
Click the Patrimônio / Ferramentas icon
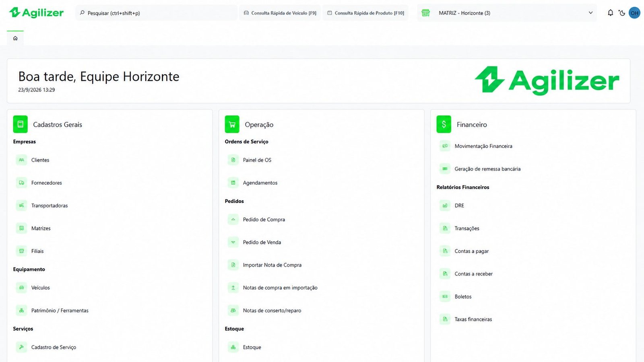[22, 311]
